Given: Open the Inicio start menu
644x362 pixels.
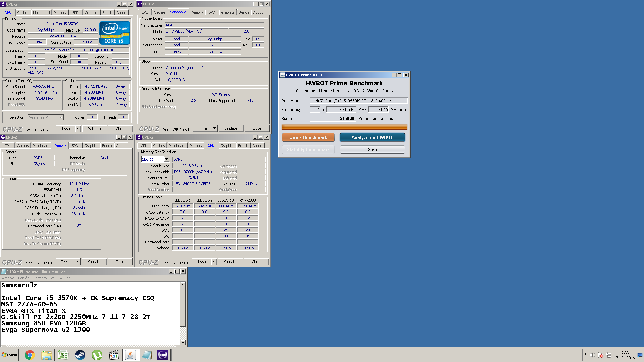Looking at the screenshot, I should pos(9,355).
